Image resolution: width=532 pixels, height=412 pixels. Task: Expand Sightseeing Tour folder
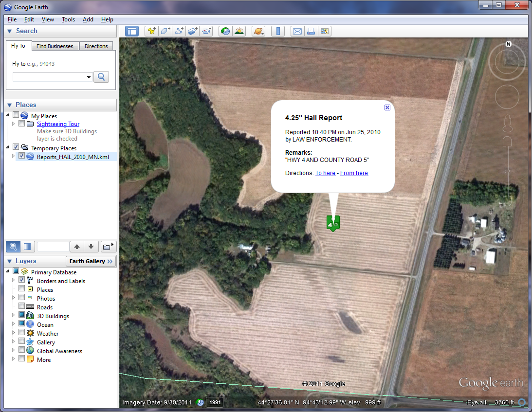[x=14, y=124]
